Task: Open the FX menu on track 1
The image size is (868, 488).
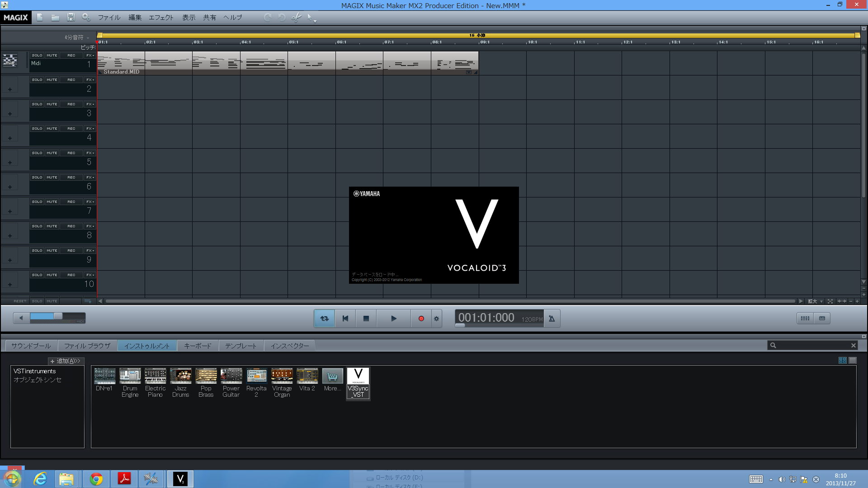Action: pos(90,55)
